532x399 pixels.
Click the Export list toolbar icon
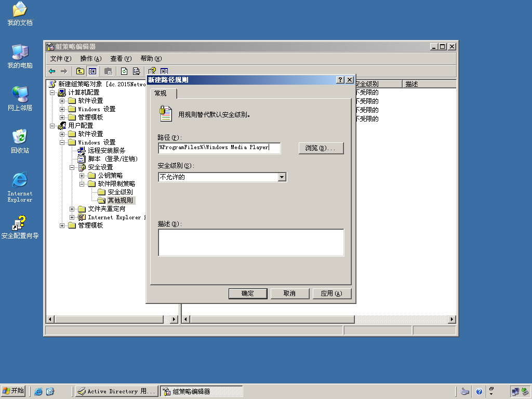pyautogui.click(x=137, y=71)
